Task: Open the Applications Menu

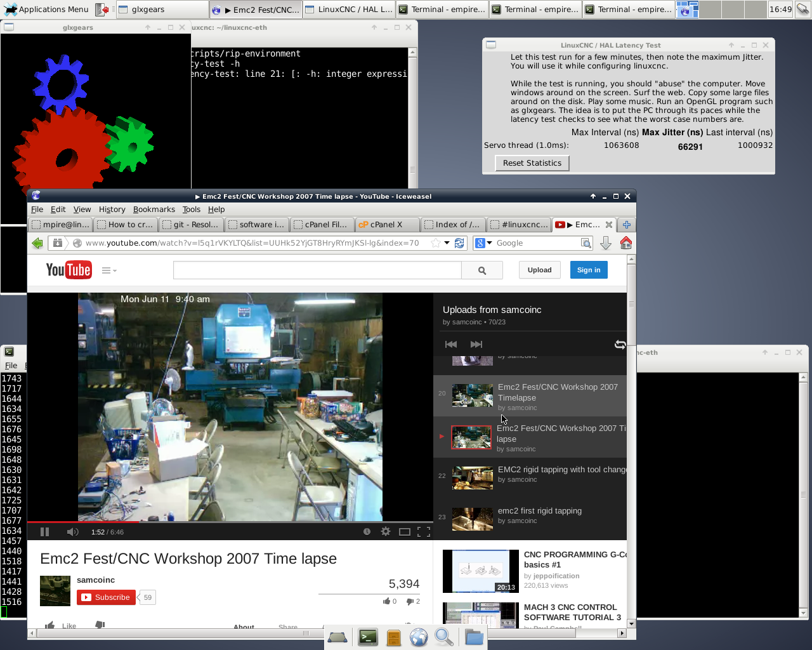Action: tap(46, 10)
